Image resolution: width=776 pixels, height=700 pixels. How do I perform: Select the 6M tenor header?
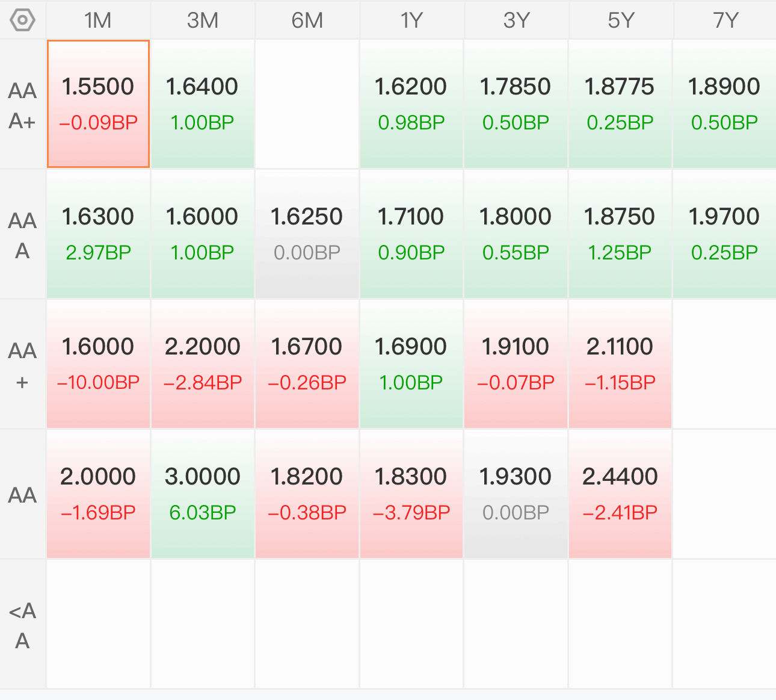[x=307, y=20]
